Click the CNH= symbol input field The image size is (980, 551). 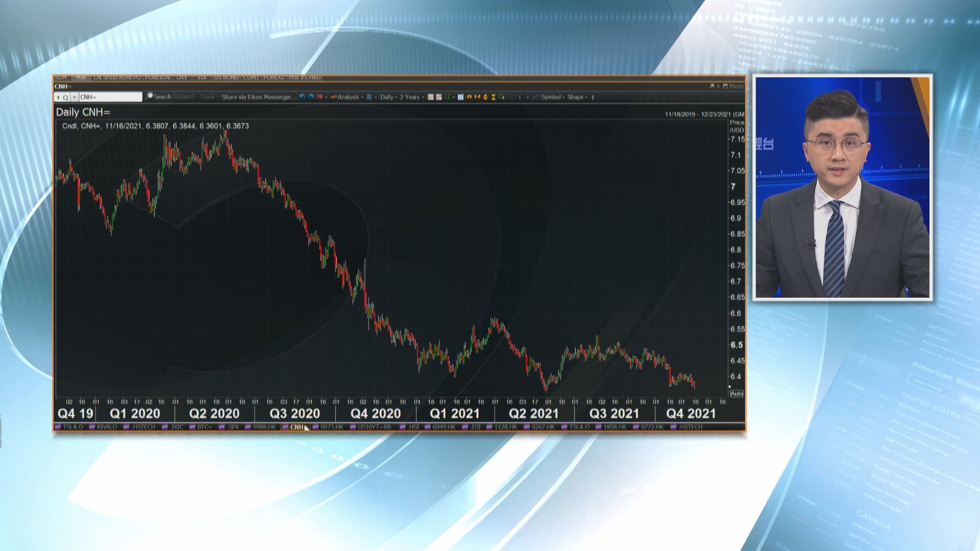tap(110, 97)
